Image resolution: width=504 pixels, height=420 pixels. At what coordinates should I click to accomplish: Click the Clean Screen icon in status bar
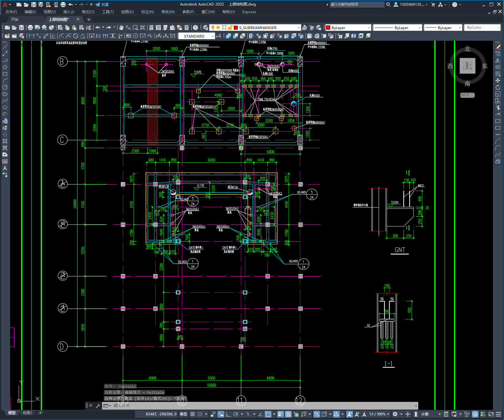pyautogui.click(x=491, y=414)
